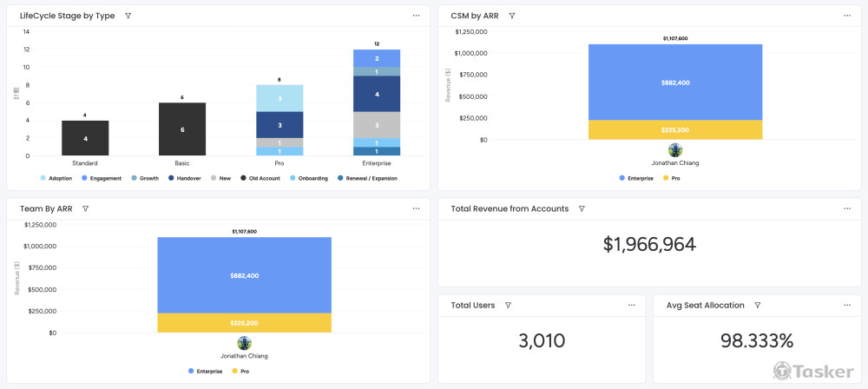This screenshot has height=389, width=868.
Task: Click filter icon next to Team By ARR
Action: pyautogui.click(x=86, y=208)
